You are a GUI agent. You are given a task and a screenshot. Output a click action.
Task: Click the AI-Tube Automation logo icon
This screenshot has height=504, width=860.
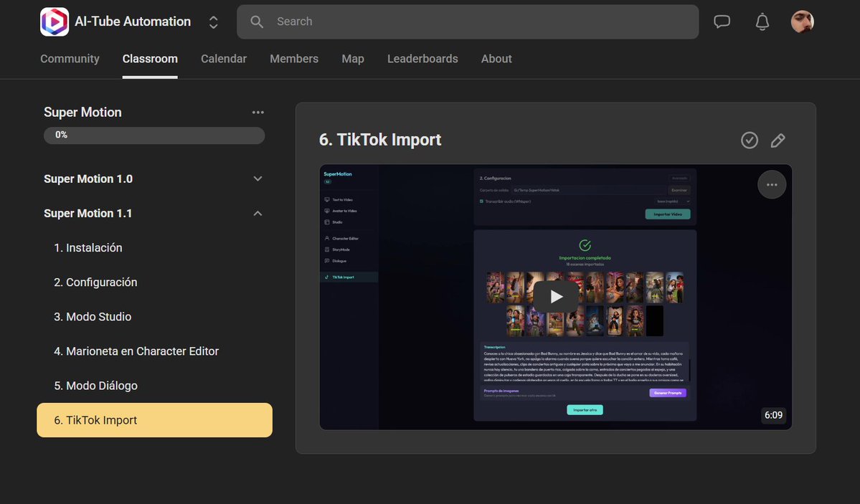point(55,22)
